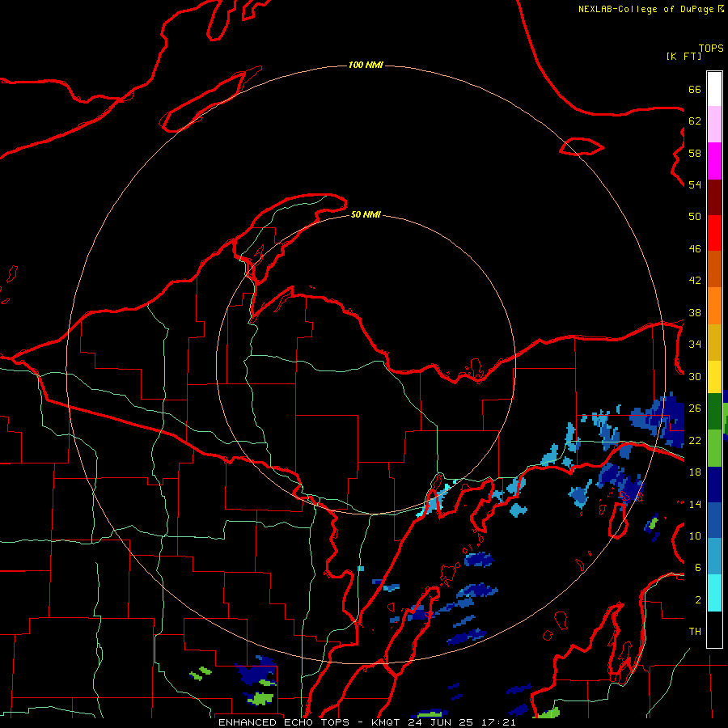728x728 pixels.
Task: Click the ENHANCED ECHO TOPS KMQT timestamp caption
Action: tap(367, 722)
